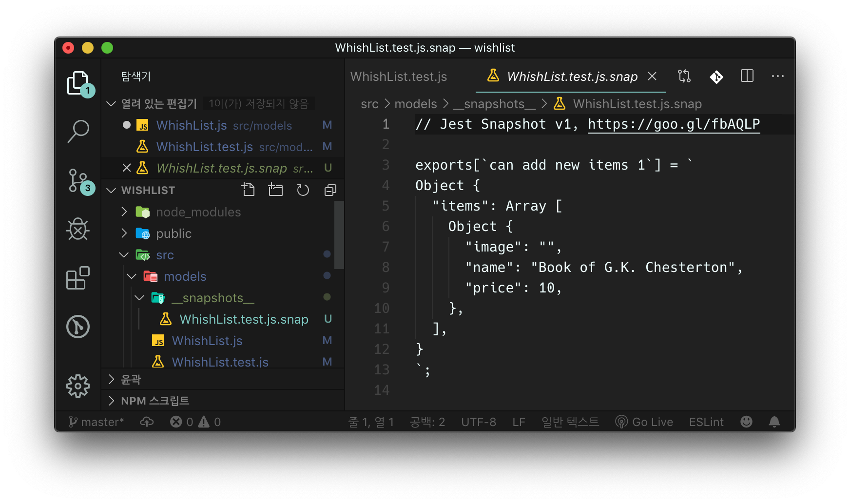Change end of line sequence LF
Viewport: 850px width, 504px height.
point(519,422)
